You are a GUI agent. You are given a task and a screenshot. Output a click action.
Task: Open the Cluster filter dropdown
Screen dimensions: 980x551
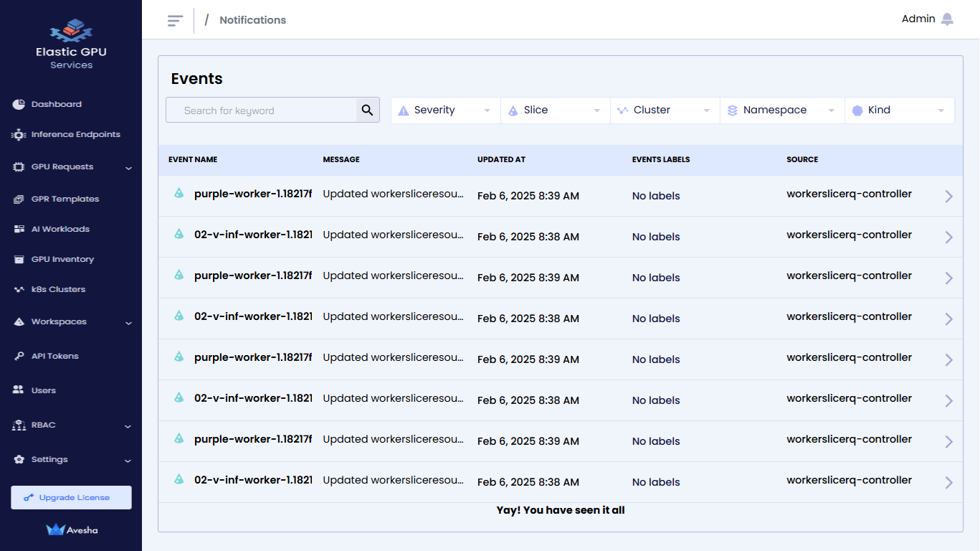[x=665, y=110]
